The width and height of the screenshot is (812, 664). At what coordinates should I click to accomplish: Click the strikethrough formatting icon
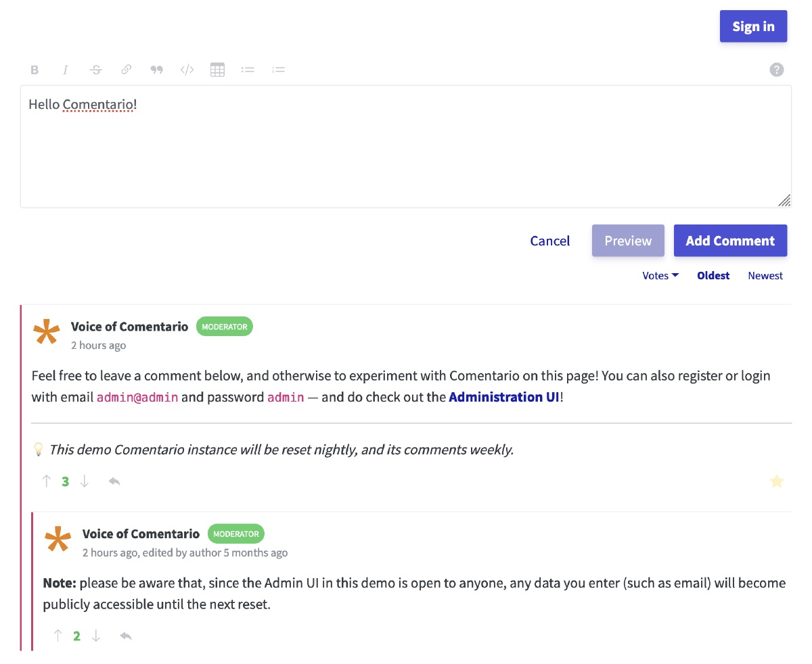click(x=96, y=70)
